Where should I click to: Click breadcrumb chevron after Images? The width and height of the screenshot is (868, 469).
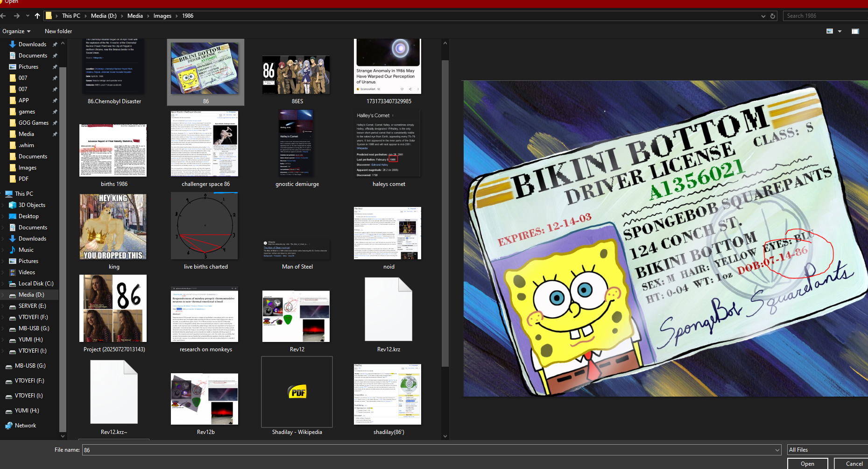[176, 16]
